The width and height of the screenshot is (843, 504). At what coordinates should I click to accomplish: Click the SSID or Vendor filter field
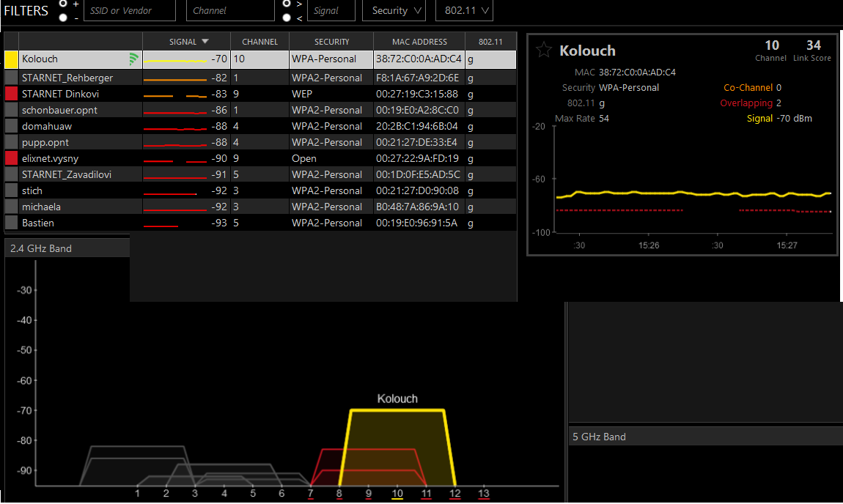[129, 10]
